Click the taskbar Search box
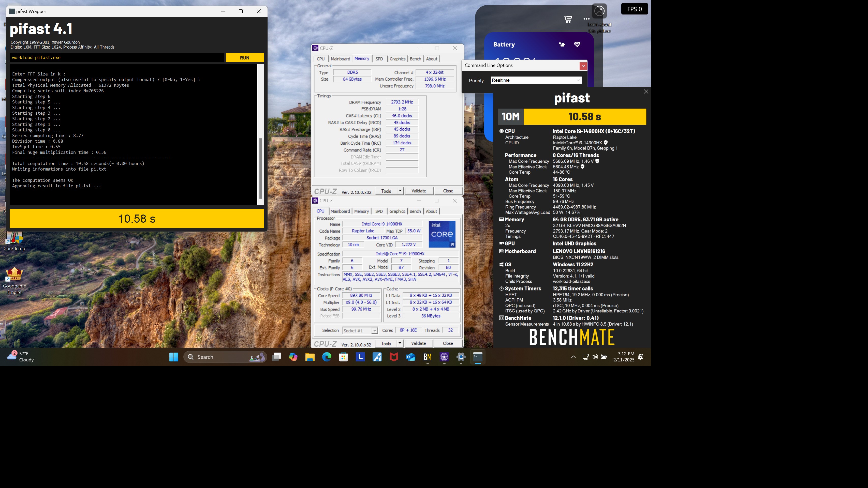Image resolution: width=868 pixels, height=488 pixels. pyautogui.click(x=225, y=357)
